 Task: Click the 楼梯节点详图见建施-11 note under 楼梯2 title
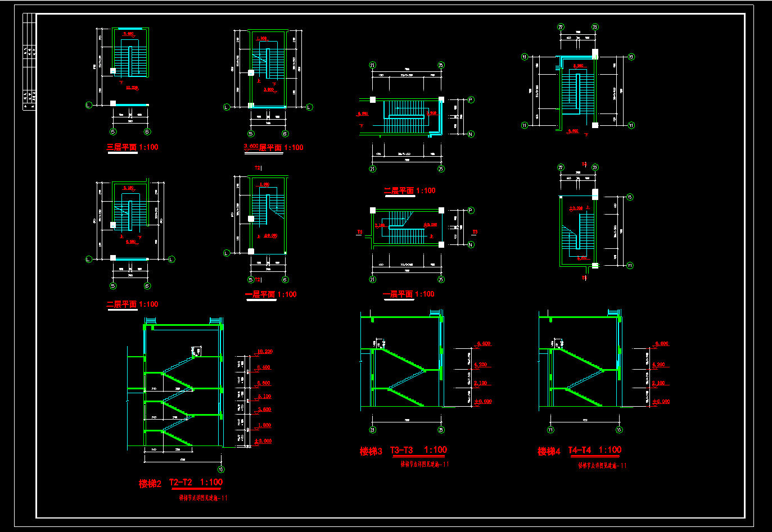pos(204,498)
